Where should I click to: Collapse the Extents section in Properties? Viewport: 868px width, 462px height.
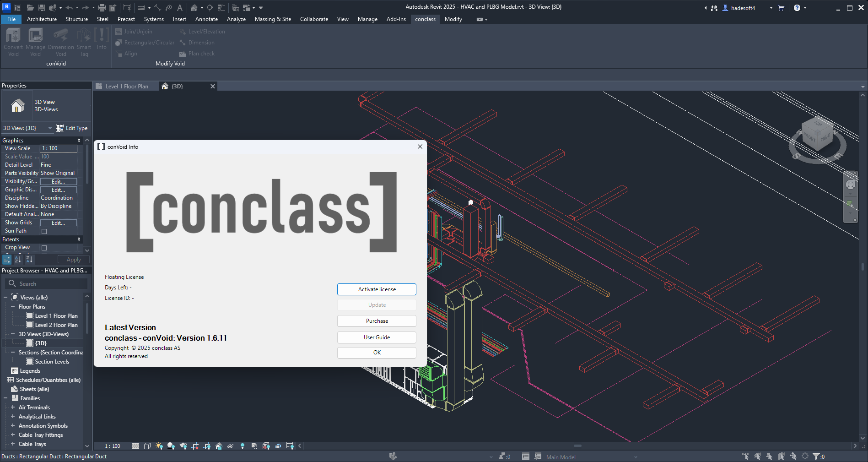tap(79, 239)
